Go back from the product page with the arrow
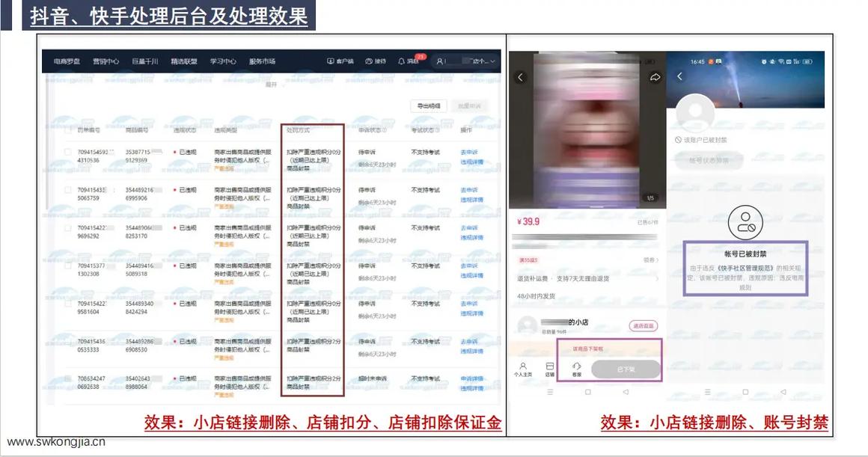Screen dimensions: 868x457 pyautogui.click(x=520, y=78)
